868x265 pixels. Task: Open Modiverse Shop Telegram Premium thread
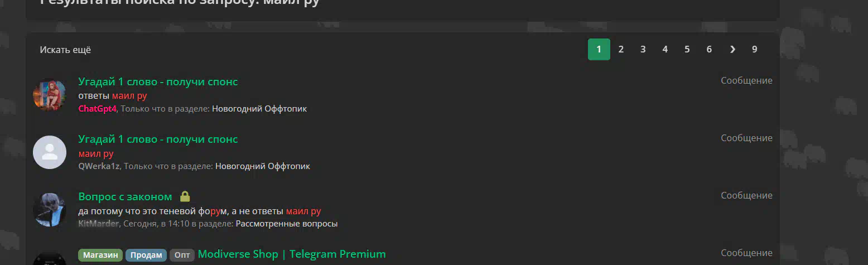(292, 254)
